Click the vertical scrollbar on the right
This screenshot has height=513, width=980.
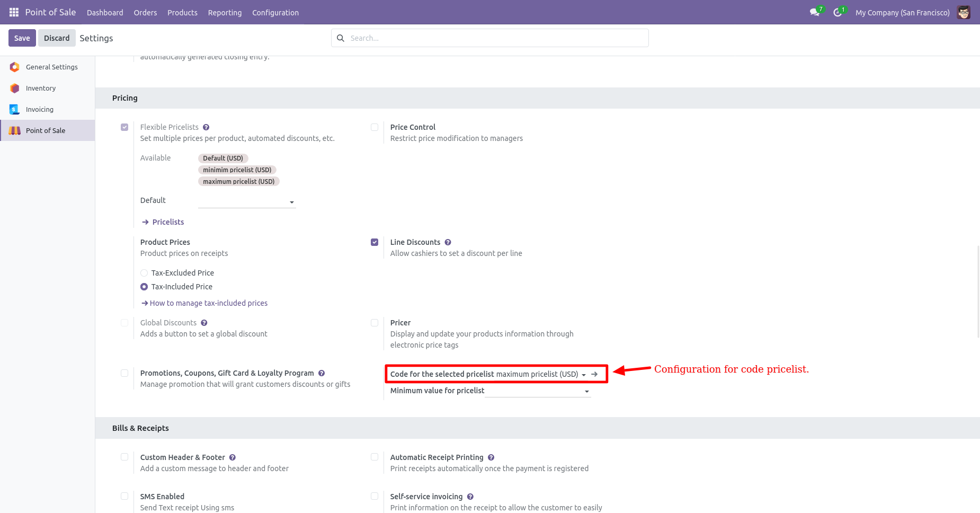[978, 291]
